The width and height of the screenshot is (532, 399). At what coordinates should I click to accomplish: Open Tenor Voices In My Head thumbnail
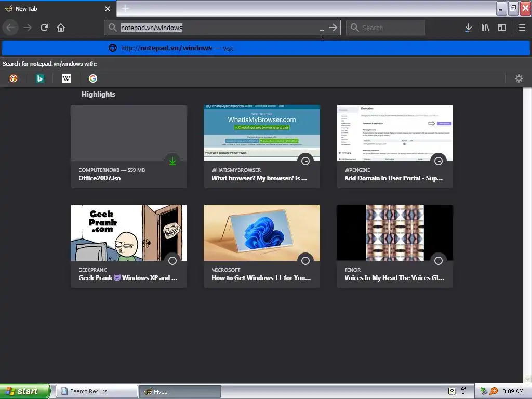point(395,232)
